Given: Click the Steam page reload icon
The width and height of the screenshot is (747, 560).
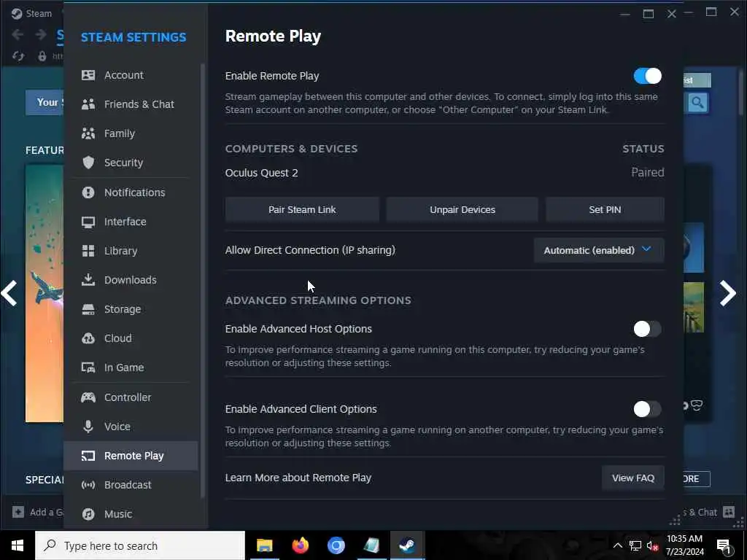Looking at the screenshot, I should click(18, 56).
